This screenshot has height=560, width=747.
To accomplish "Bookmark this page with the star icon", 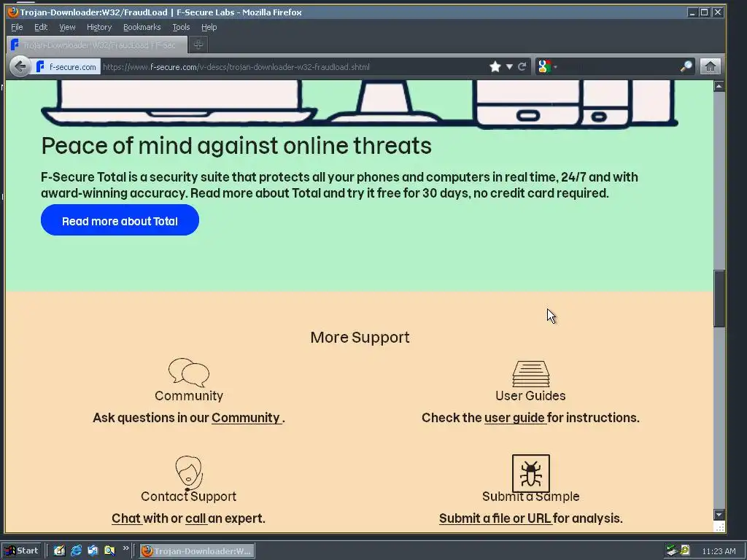I will click(x=495, y=66).
